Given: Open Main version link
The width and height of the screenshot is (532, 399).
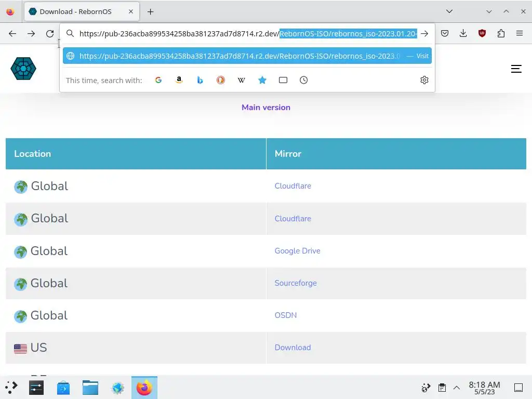Looking at the screenshot, I should 266,108.
